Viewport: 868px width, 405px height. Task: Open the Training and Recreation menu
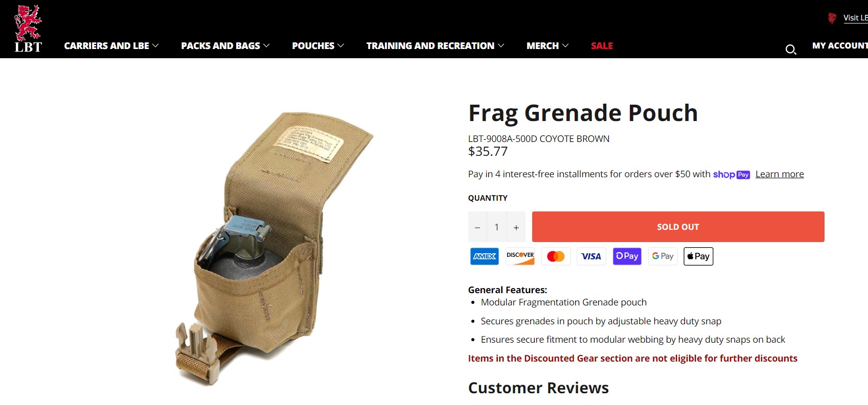[x=436, y=46]
